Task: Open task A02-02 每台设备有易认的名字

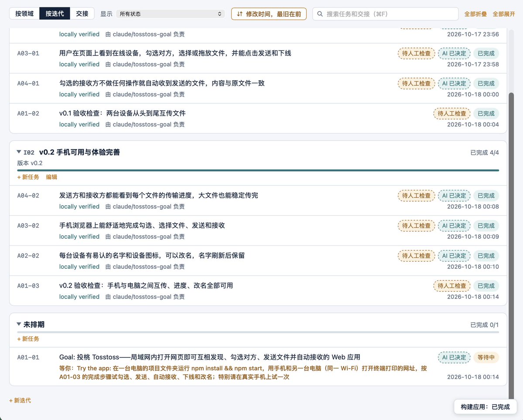Action: point(258,261)
